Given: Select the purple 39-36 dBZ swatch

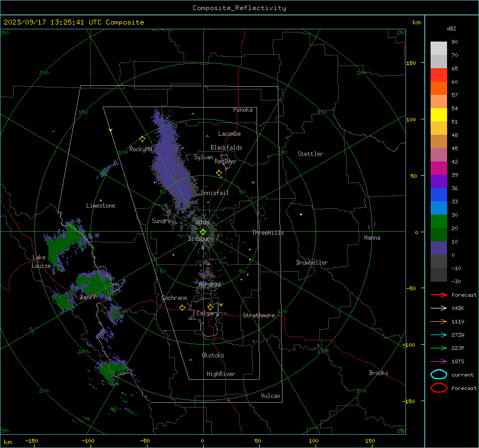Looking at the screenshot, I should (439, 182).
